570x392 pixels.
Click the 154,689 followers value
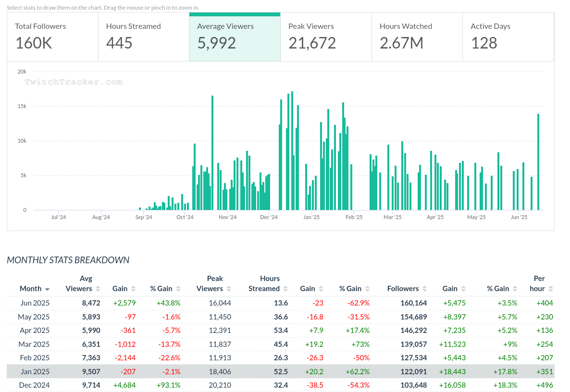click(414, 317)
